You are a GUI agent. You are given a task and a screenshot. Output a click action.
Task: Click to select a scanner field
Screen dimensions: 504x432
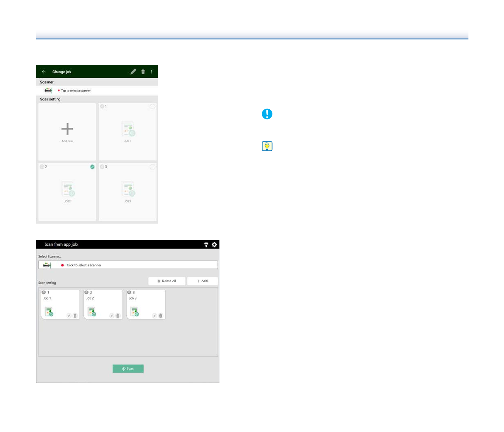[x=128, y=265]
